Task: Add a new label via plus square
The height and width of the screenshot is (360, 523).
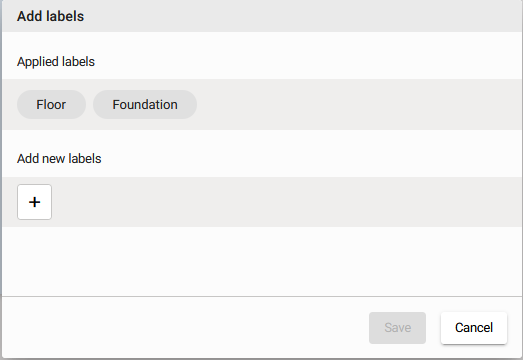Action: click(x=34, y=202)
